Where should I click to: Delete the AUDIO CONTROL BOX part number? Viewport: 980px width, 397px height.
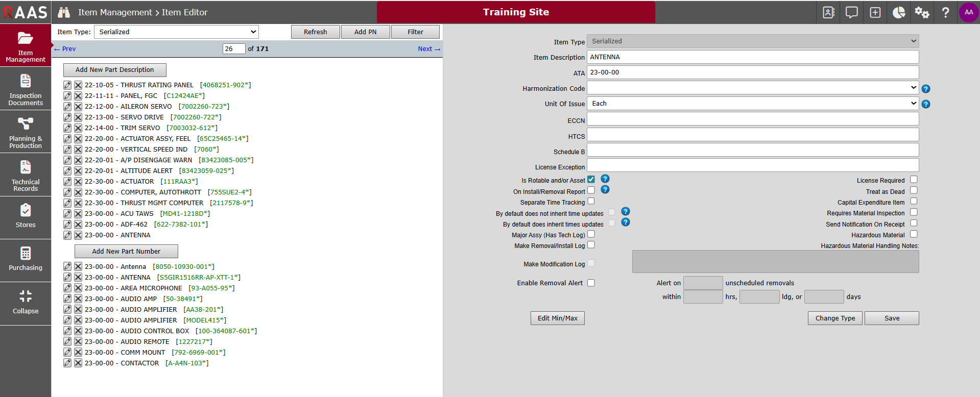click(x=78, y=331)
